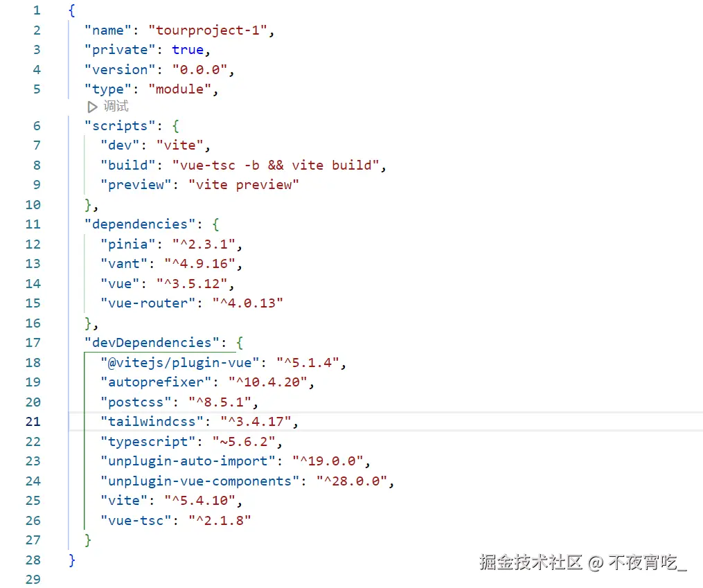
Task: Select the "tailwindcss" key on line 21
Action: point(152,422)
